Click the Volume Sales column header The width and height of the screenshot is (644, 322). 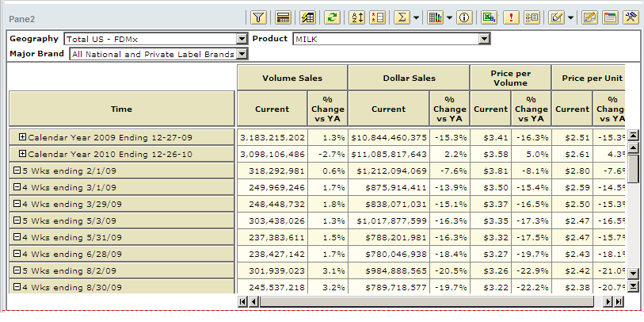(292, 78)
